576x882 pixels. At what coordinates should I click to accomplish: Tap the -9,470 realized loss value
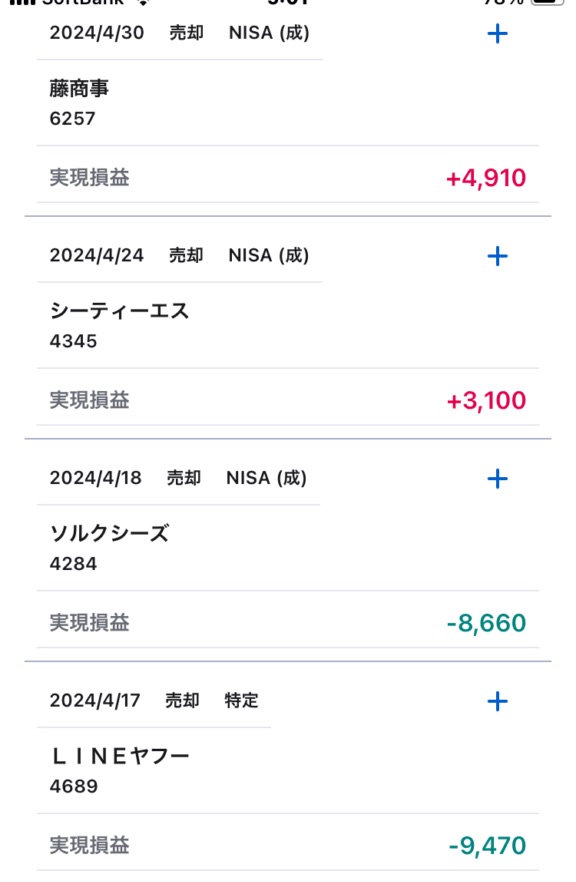(x=487, y=846)
